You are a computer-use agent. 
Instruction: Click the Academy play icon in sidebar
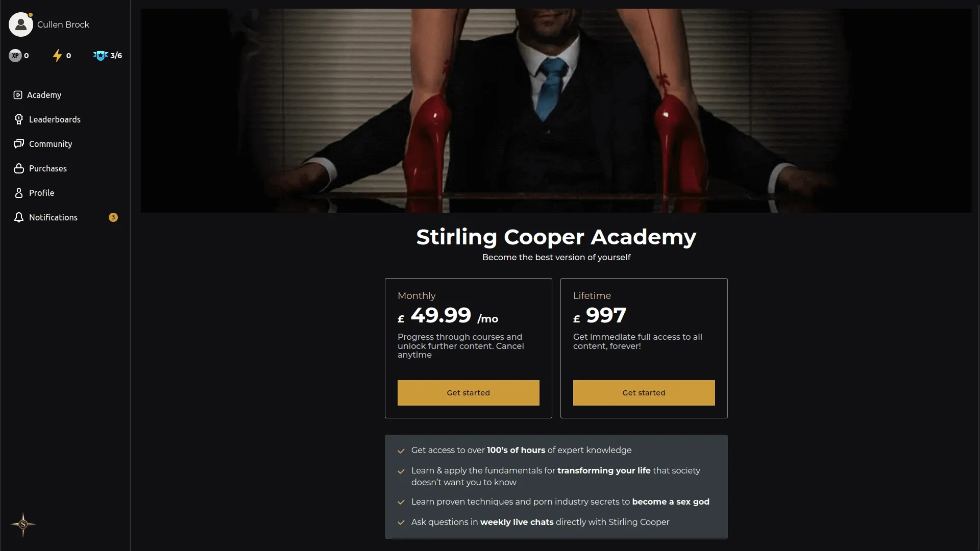pos(18,95)
